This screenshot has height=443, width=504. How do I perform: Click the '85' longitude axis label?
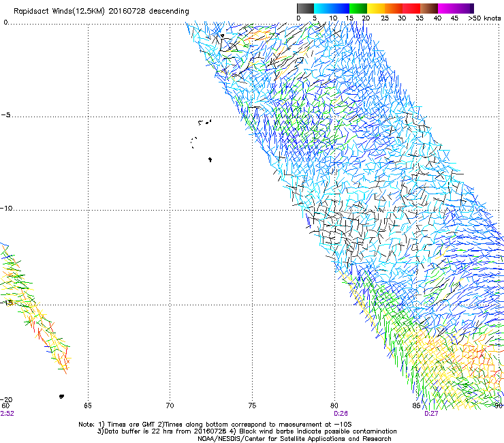(x=416, y=406)
